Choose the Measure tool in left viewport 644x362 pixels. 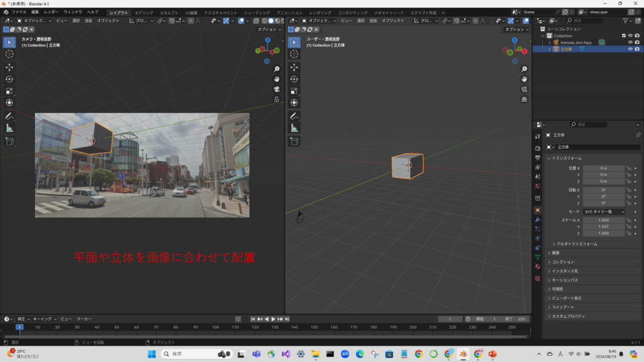pos(9,128)
